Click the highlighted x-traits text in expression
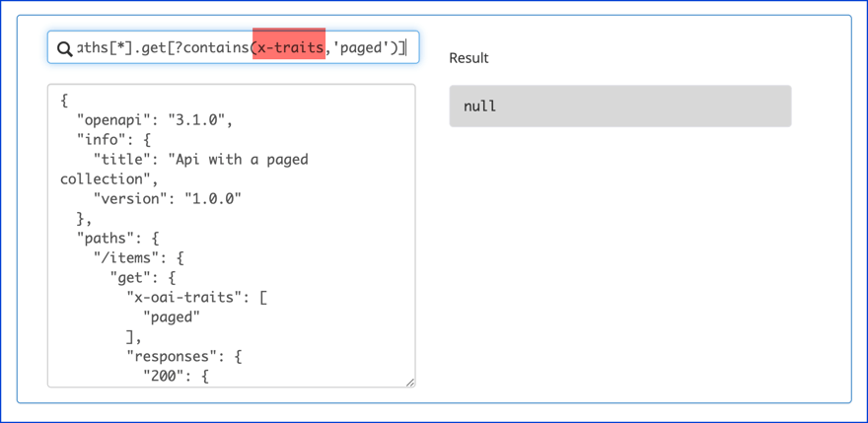 pos(290,47)
